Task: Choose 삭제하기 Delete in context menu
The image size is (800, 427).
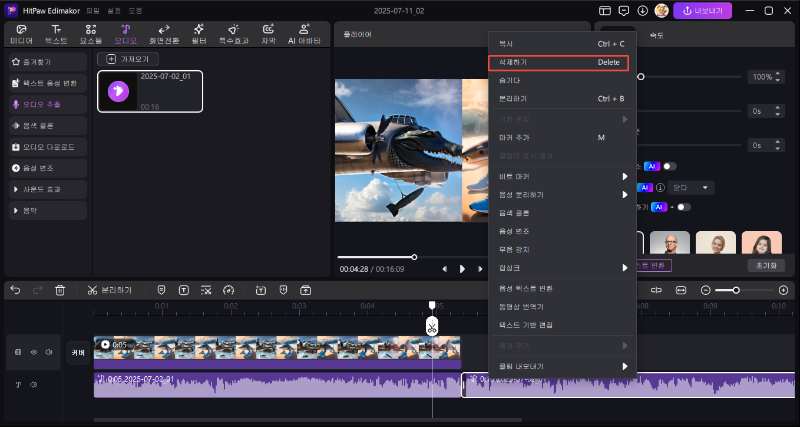Action: click(559, 63)
